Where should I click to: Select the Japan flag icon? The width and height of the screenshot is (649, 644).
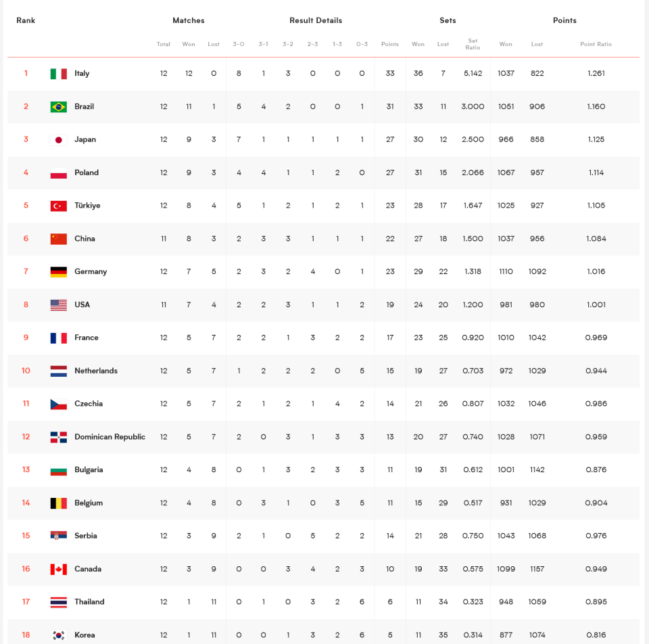pos(58,140)
